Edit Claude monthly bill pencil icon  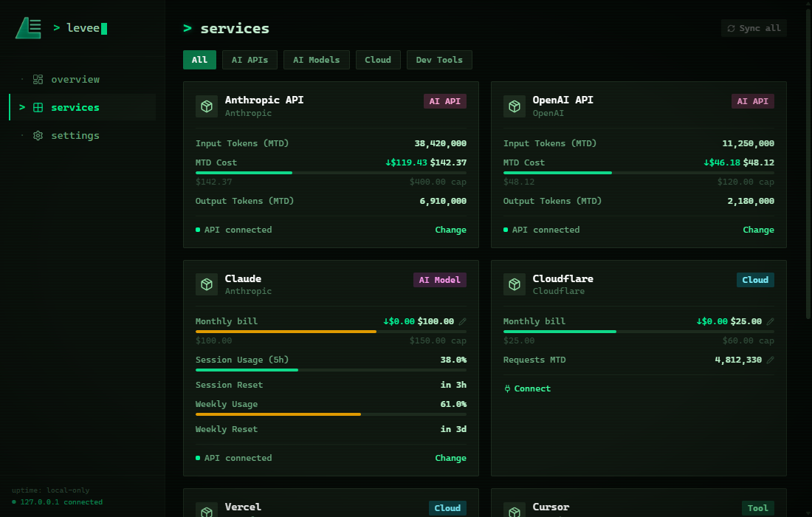(462, 322)
